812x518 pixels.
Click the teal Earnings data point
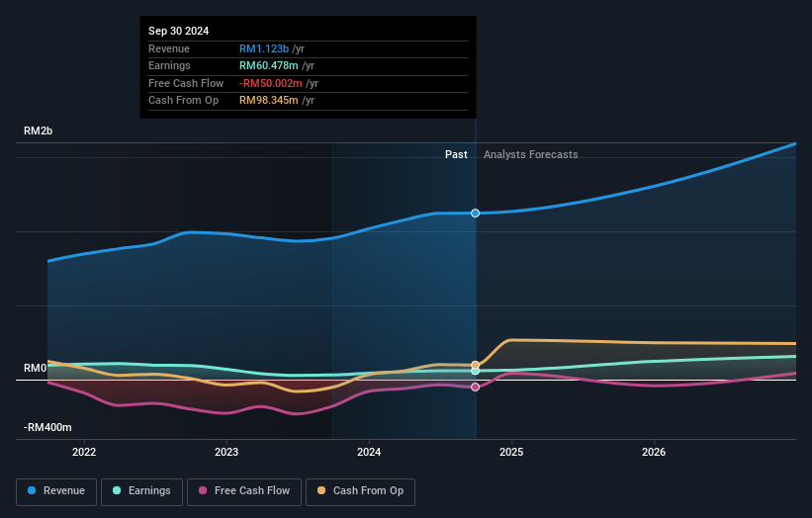[x=475, y=371]
